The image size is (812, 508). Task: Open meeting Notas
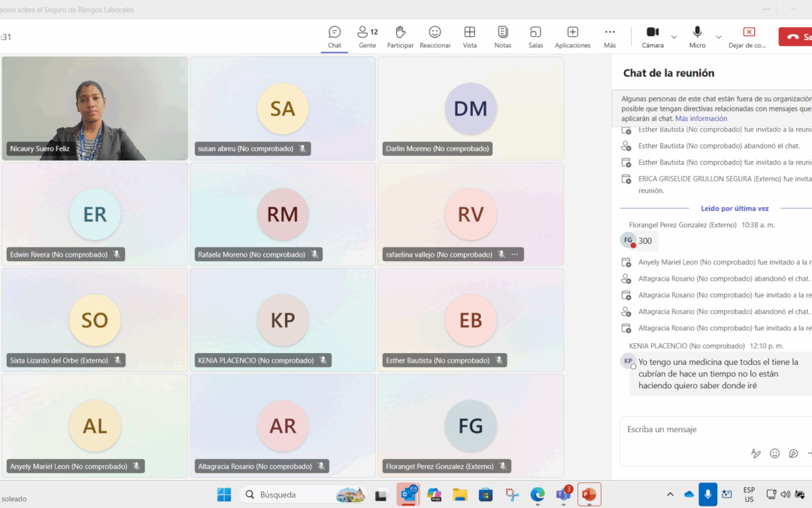[502, 36]
